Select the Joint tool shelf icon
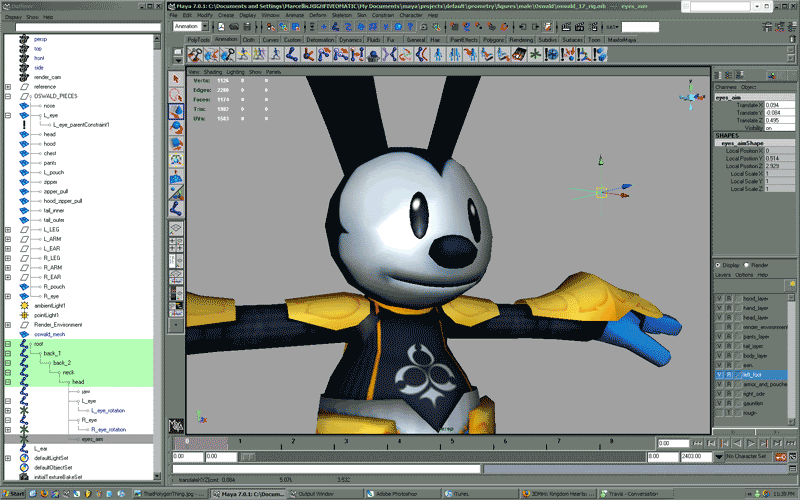The image size is (800, 500). pyautogui.click(x=292, y=54)
